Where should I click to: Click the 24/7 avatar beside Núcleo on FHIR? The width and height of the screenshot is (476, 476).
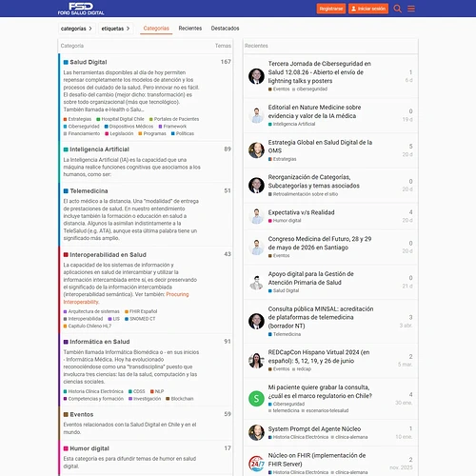pyautogui.click(x=256, y=464)
